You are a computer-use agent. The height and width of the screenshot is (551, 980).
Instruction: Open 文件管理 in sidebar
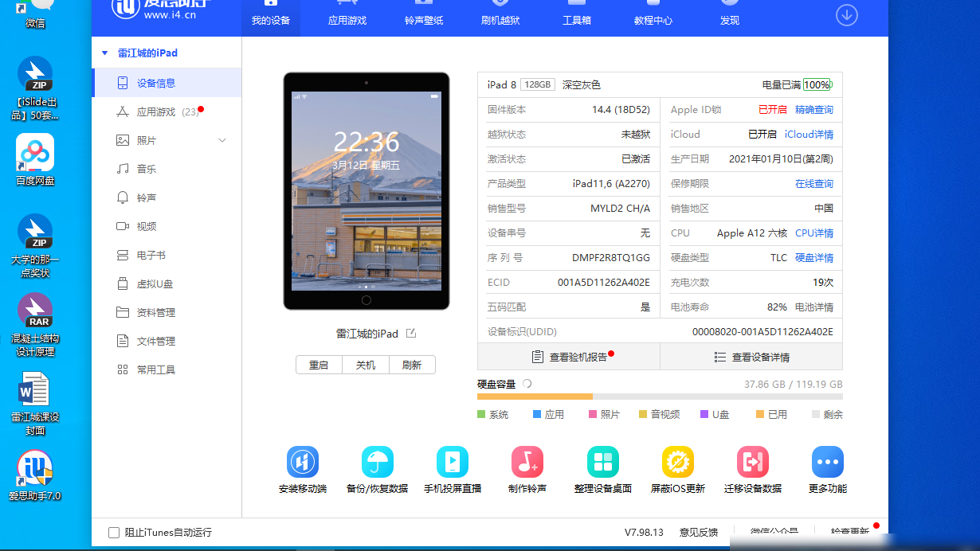tap(167, 342)
